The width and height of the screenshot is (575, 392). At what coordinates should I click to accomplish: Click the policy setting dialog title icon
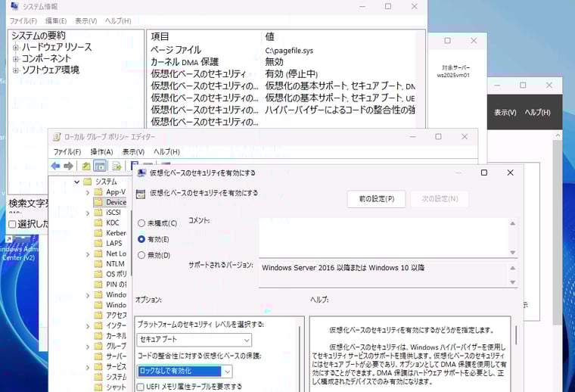(x=141, y=173)
